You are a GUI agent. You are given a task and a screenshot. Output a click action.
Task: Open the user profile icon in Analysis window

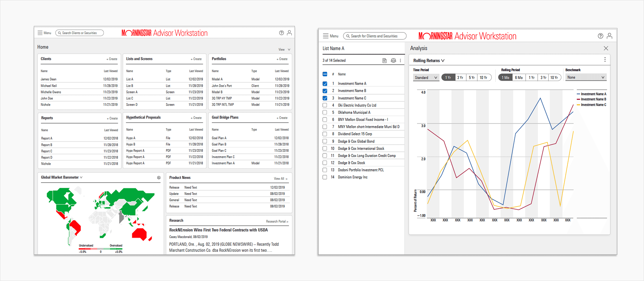point(609,36)
